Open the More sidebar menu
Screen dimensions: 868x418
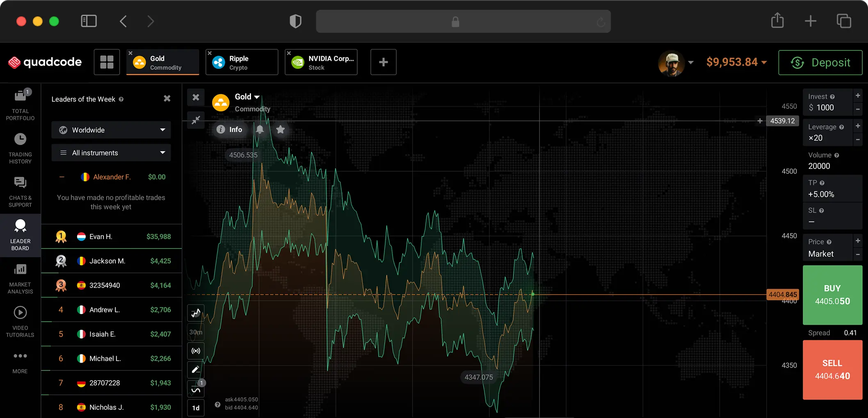point(20,363)
